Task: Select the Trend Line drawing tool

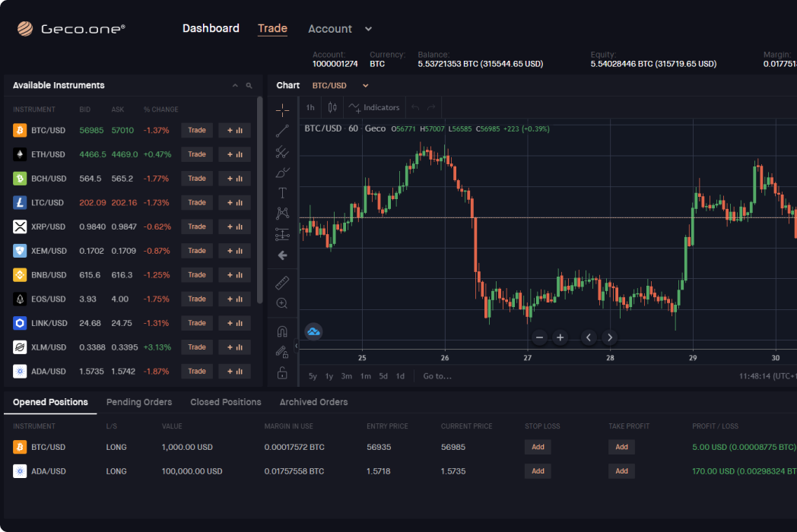Action: (x=282, y=131)
